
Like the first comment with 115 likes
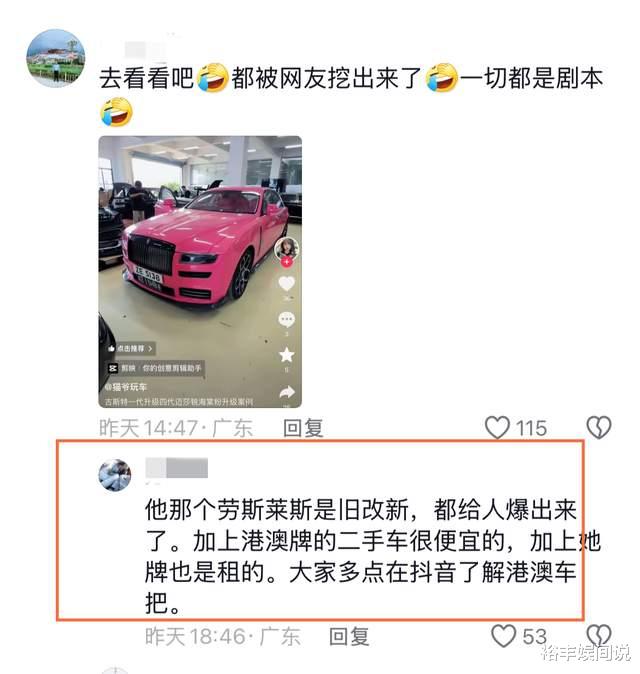point(497,428)
